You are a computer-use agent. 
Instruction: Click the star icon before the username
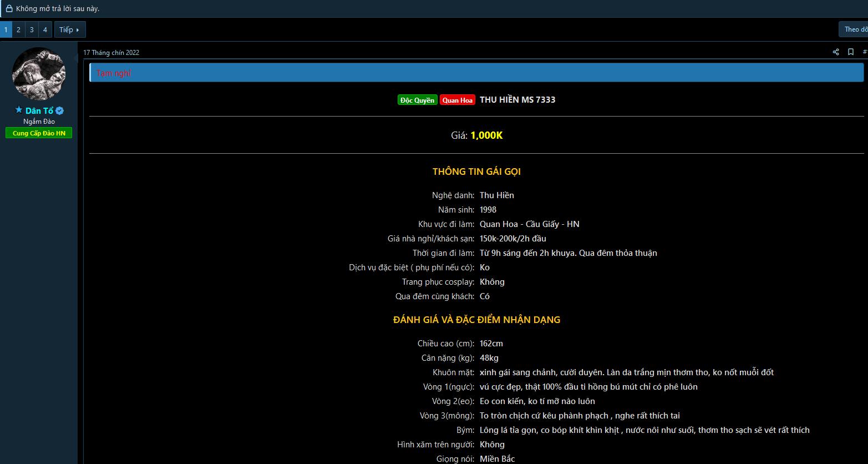coord(19,110)
